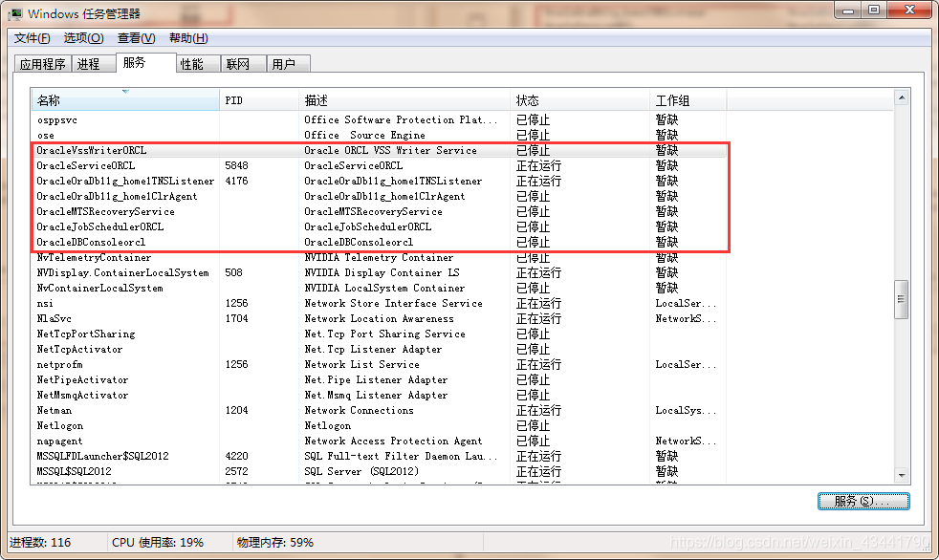Image resolution: width=939 pixels, height=560 pixels.
Task: Click the 服务(S)... button
Action: pos(863,502)
